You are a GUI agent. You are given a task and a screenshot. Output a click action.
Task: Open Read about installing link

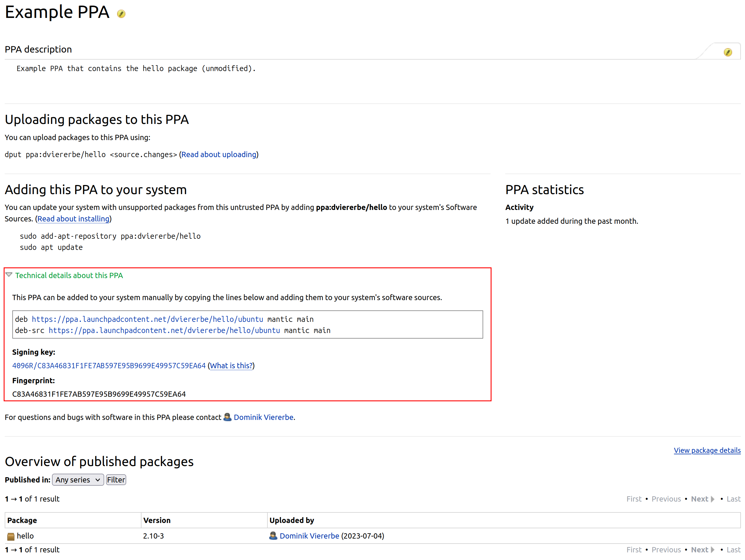click(x=73, y=219)
